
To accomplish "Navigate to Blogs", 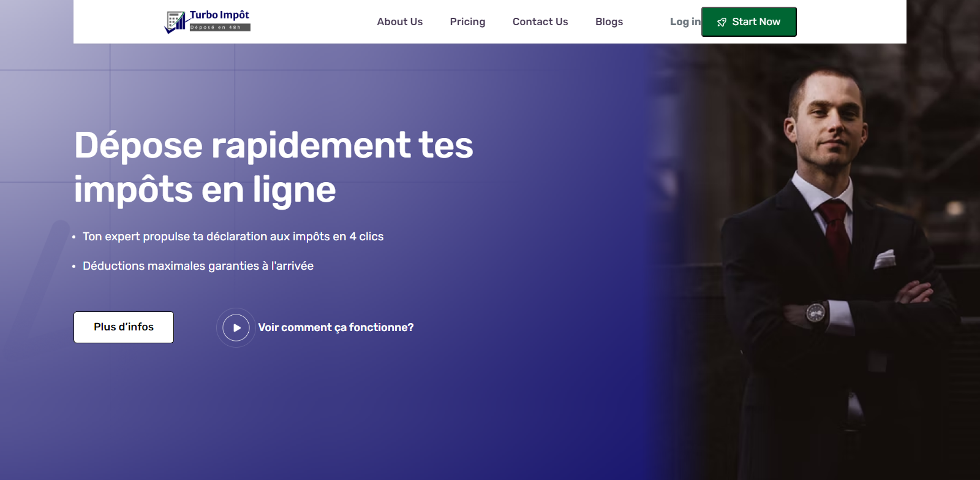I will point(609,21).
